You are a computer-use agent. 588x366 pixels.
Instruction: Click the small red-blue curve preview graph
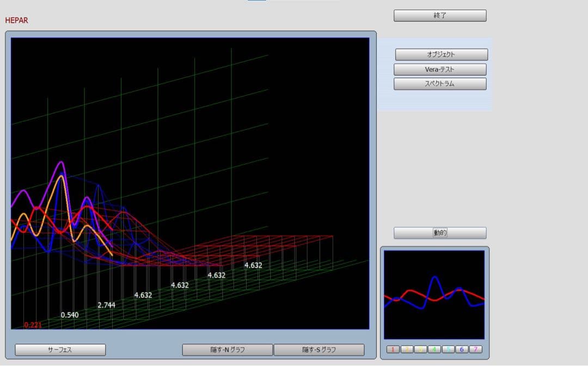tap(434, 294)
